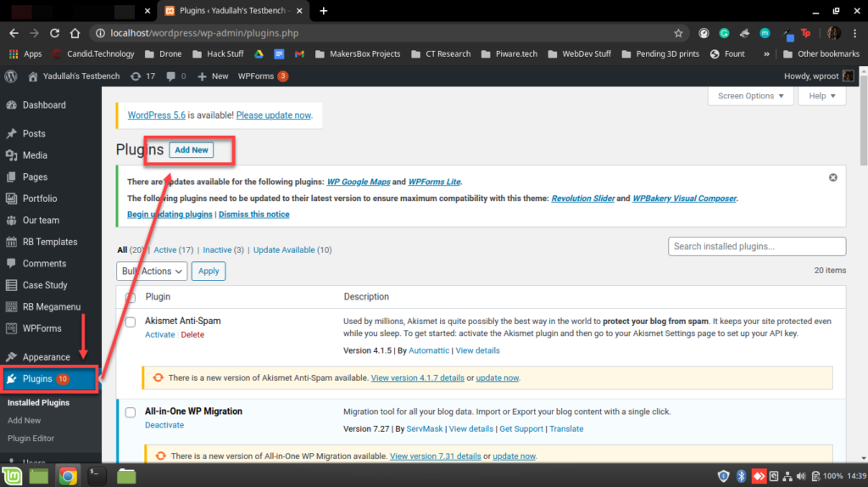
Task: Click the WordPress 5.6 link
Action: (x=157, y=115)
